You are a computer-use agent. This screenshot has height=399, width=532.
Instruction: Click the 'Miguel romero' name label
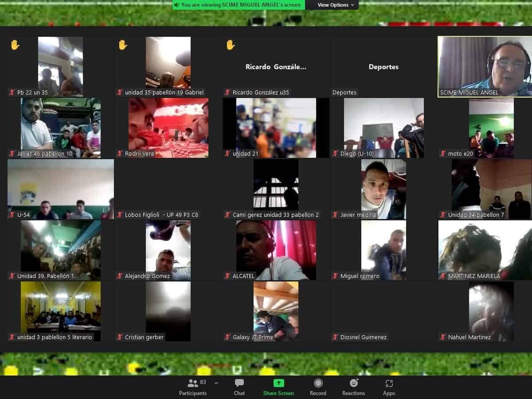click(360, 276)
